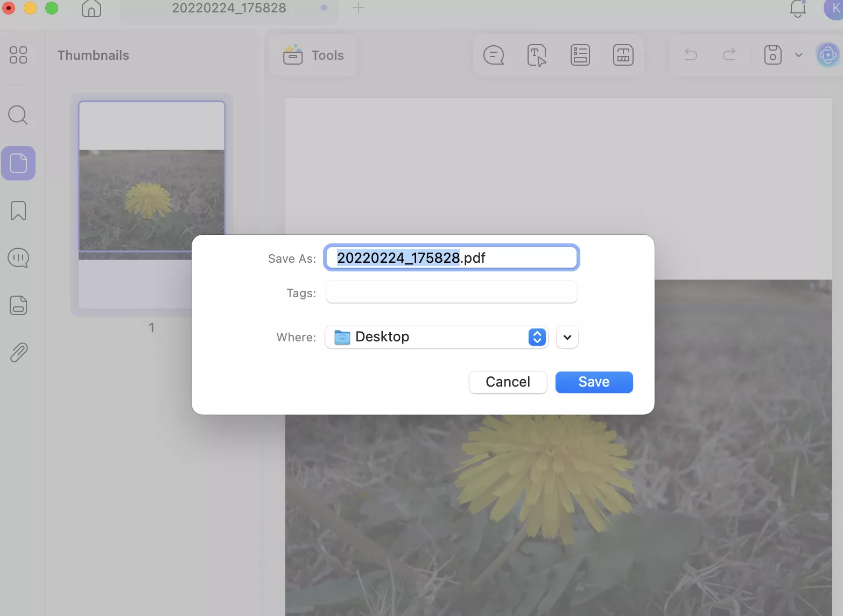The height and width of the screenshot is (616, 843).
Task: Click the UPDF AI assistant icon
Action: (x=827, y=55)
